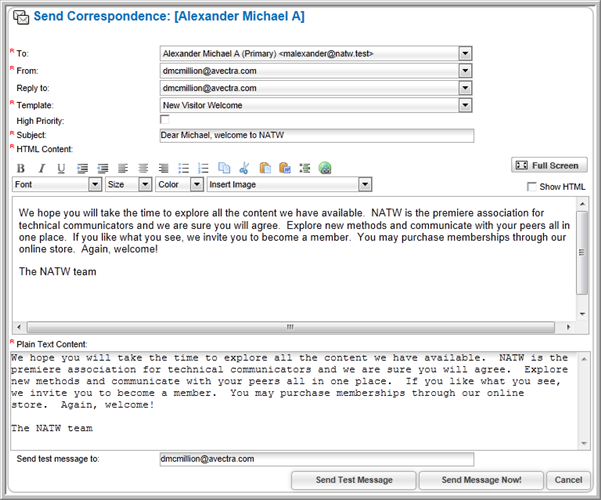Click the HTML editor horizontal scrollbar thumb
The width and height of the screenshot is (601, 500).
point(291,327)
